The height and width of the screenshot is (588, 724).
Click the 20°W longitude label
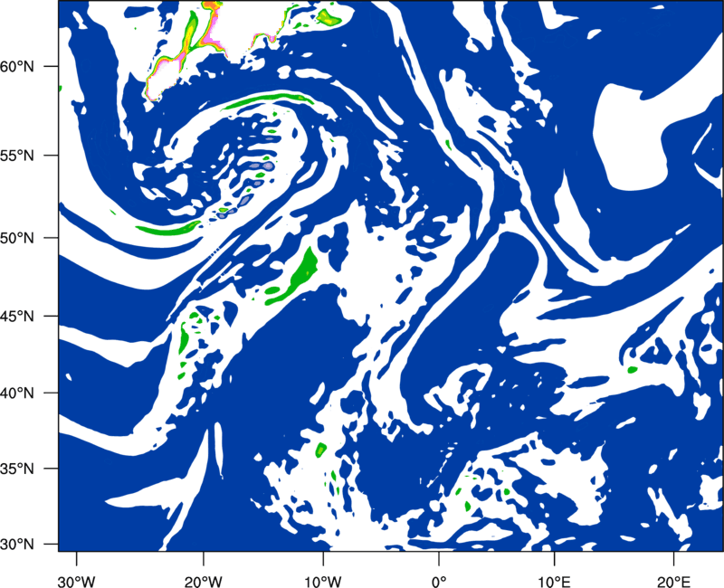pos(204,582)
